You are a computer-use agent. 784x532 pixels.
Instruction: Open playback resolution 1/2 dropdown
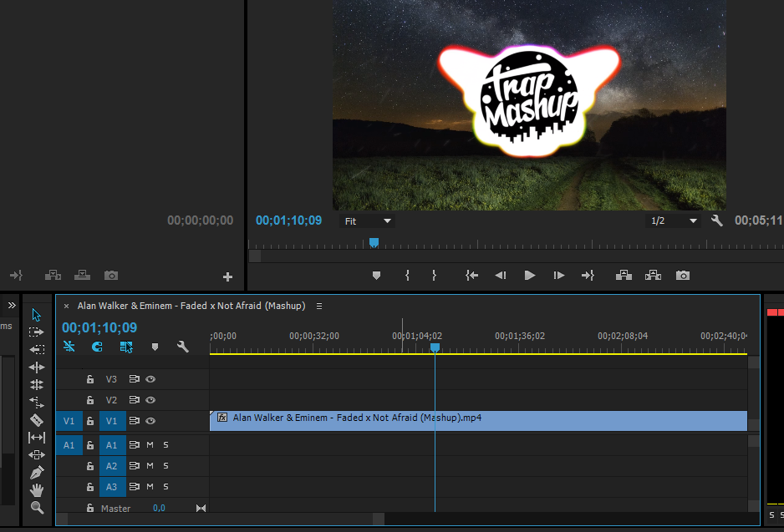674,220
